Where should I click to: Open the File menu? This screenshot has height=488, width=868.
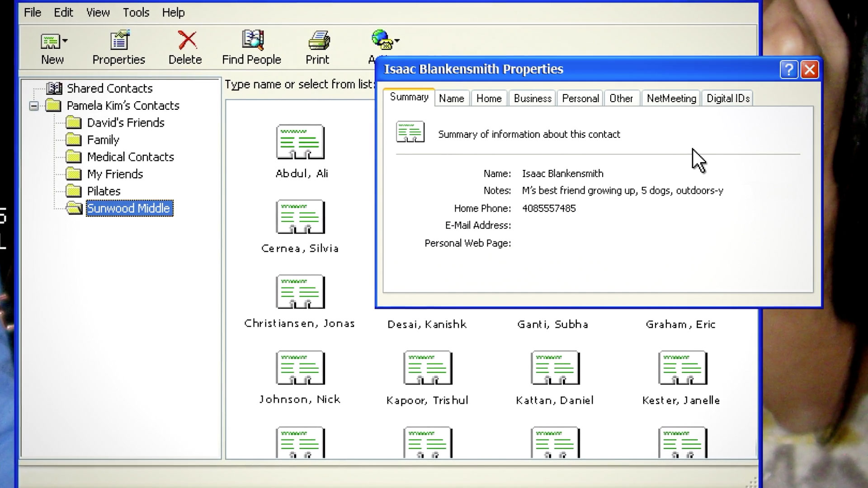pyautogui.click(x=33, y=13)
